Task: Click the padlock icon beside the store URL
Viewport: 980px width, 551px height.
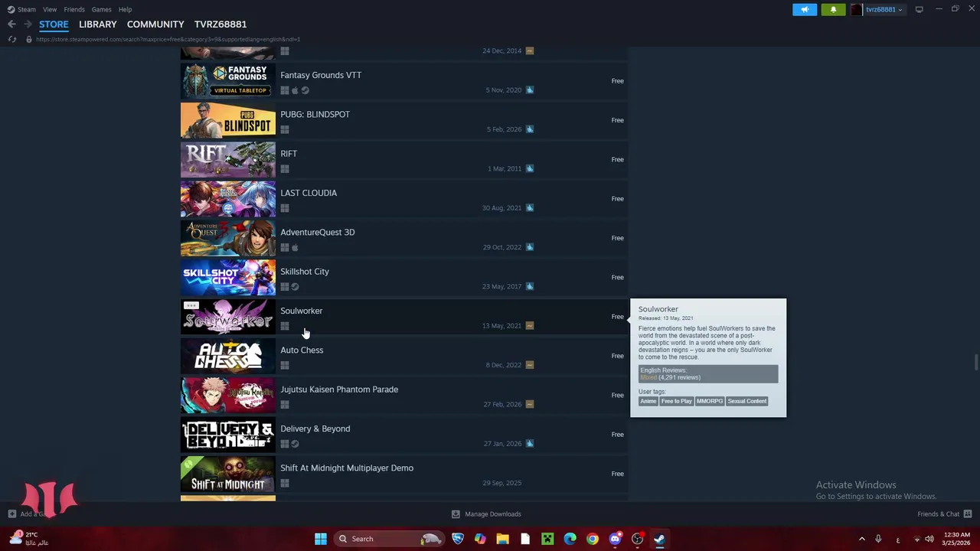Action: (29, 39)
